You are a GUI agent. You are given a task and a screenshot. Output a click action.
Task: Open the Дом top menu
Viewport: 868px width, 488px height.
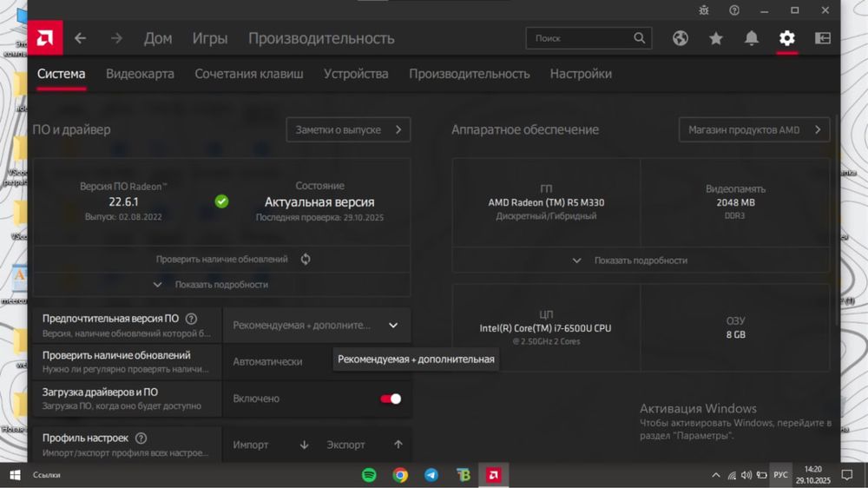point(158,38)
